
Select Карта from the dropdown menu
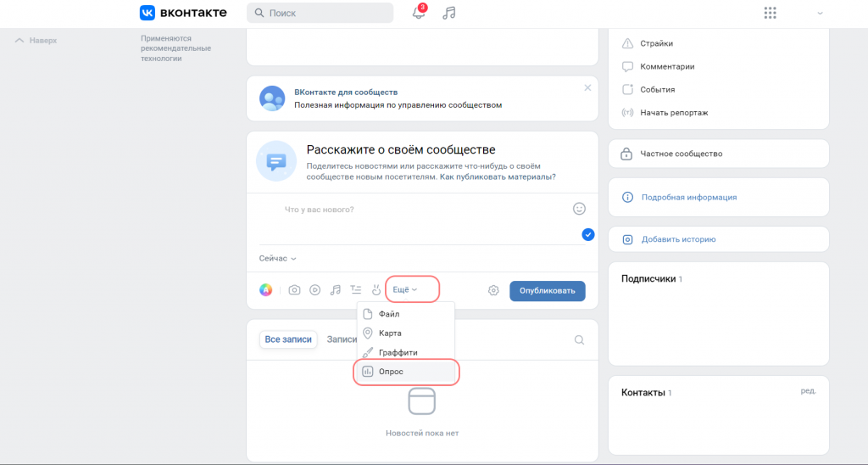pos(406,333)
